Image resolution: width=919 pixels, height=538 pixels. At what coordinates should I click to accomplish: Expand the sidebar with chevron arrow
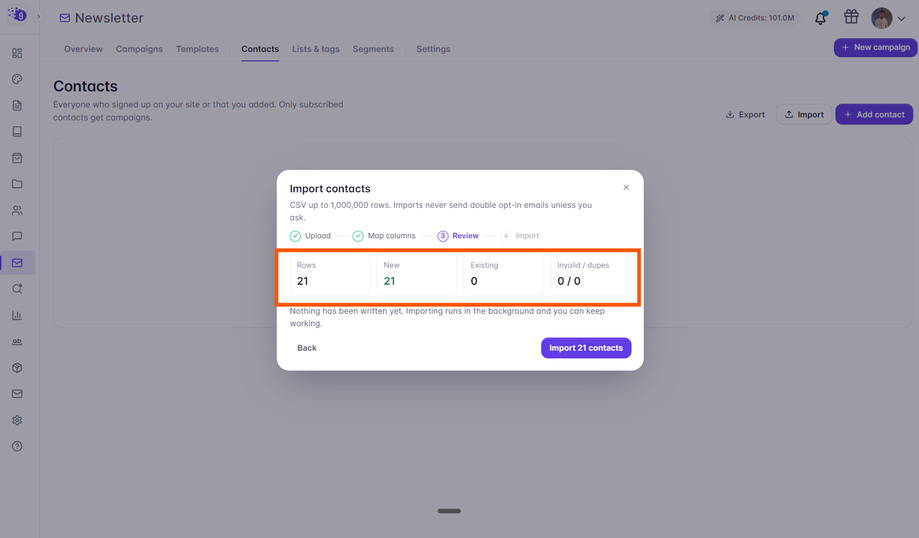coord(39,16)
